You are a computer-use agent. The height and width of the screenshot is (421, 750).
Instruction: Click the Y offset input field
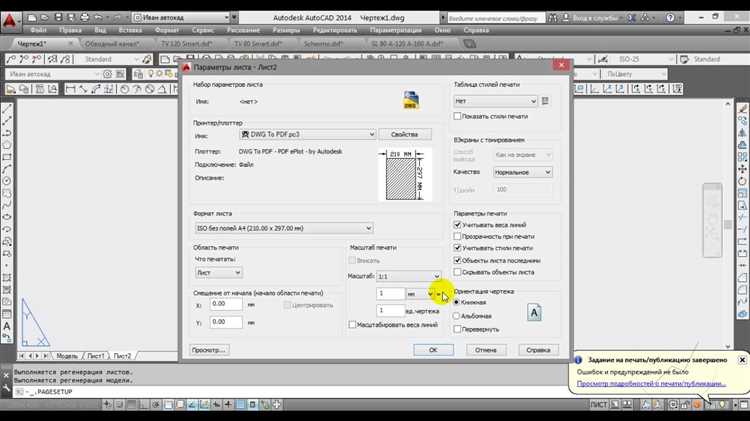coord(226,322)
